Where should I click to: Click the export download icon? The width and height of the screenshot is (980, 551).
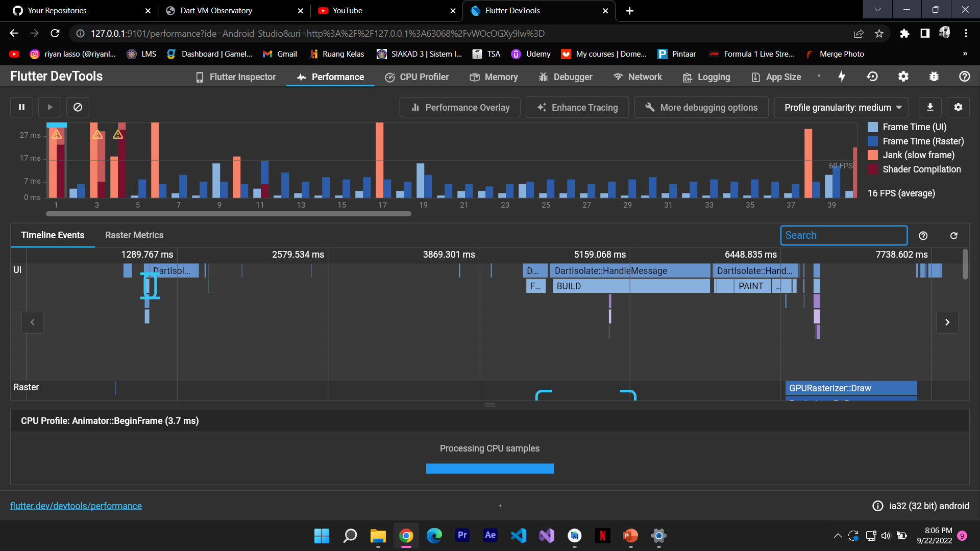(930, 107)
